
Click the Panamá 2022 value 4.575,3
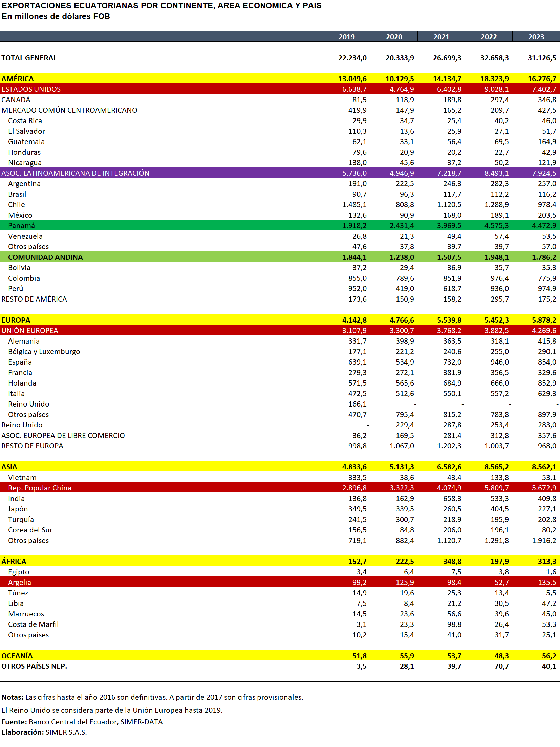tap(496, 226)
